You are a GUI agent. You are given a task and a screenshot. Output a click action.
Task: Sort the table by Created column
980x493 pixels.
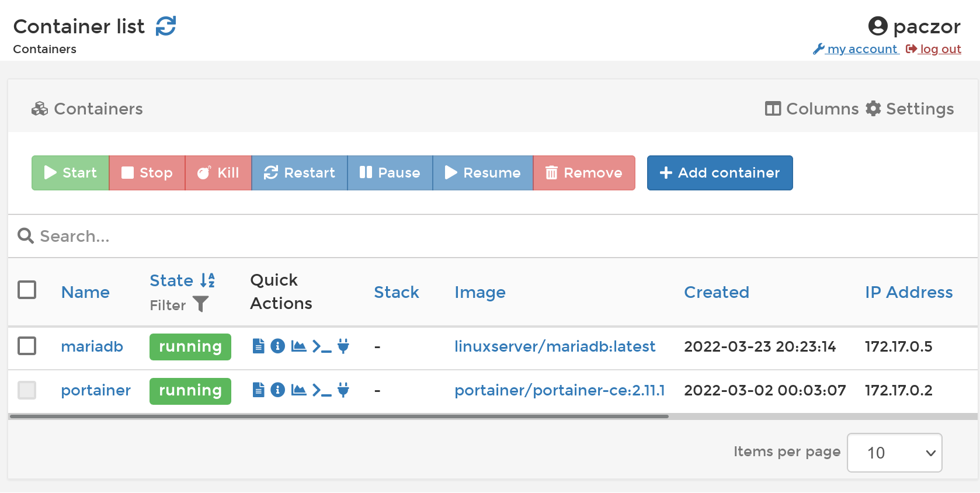click(x=716, y=292)
